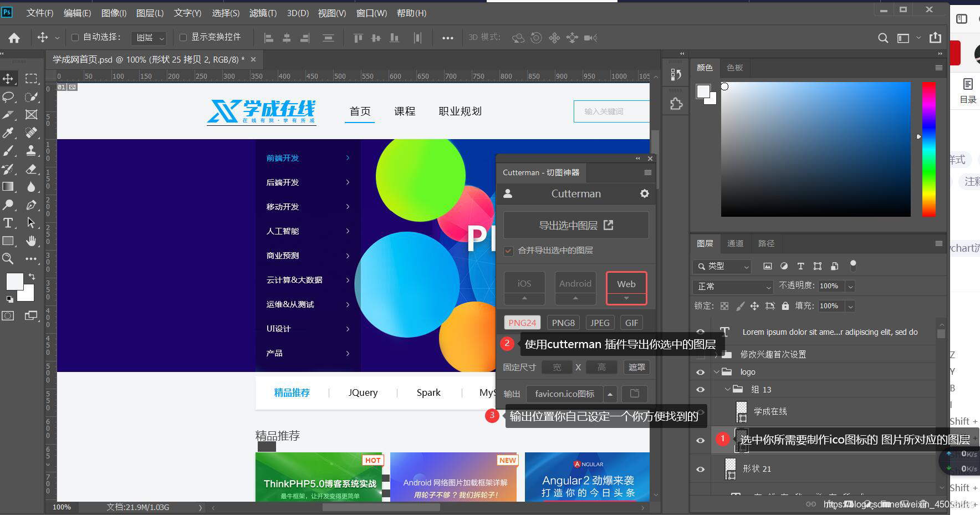Viewport: 980px width, 515px height.
Task: Select the Rectangle shape tool
Action: [8, 241]
